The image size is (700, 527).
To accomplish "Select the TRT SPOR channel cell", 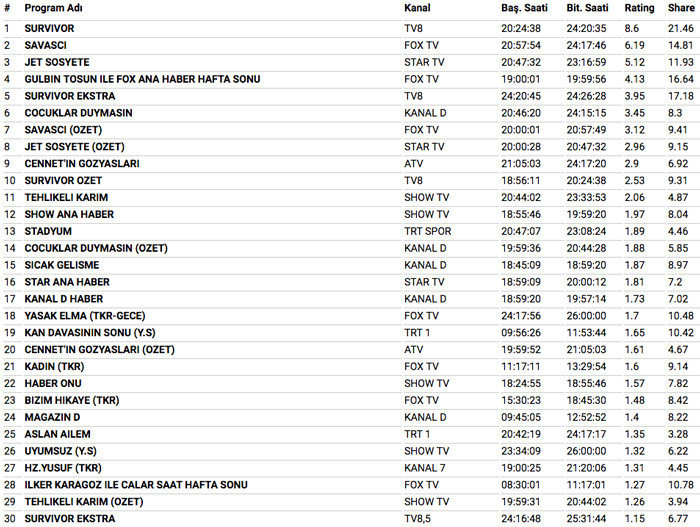I will pyautogui.click(x=427, y=231).
